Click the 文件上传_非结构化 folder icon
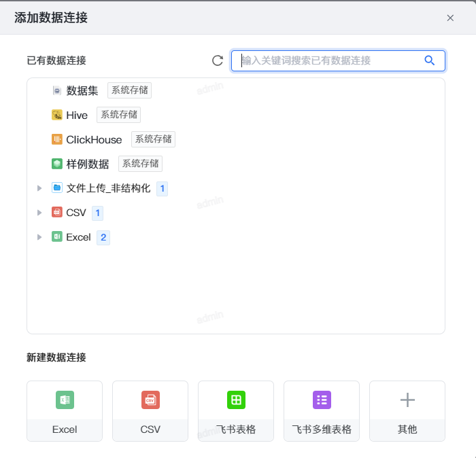This screenshot has height=458, width=476. (x=57, y=188)
